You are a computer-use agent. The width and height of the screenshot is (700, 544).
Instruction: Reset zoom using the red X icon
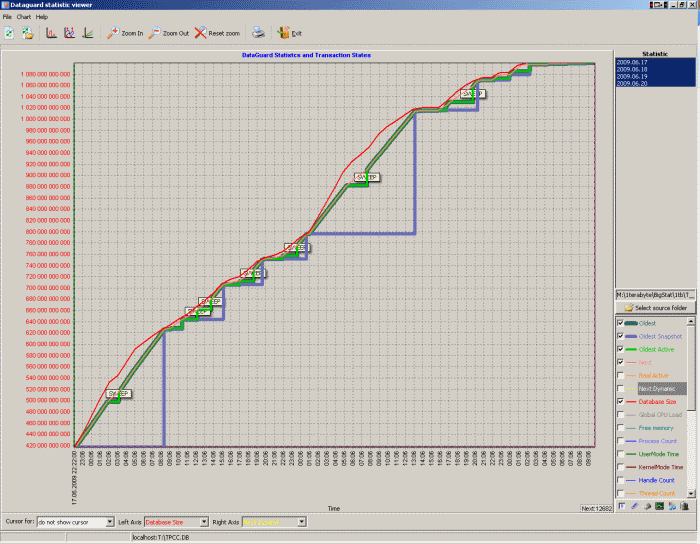tap(216, 33)
